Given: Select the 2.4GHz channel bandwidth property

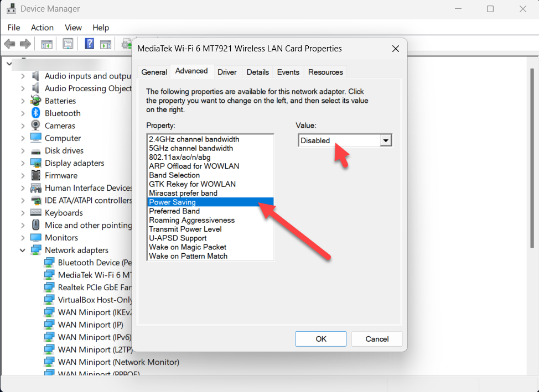Looking at the screenshot, I should point(210,139).
